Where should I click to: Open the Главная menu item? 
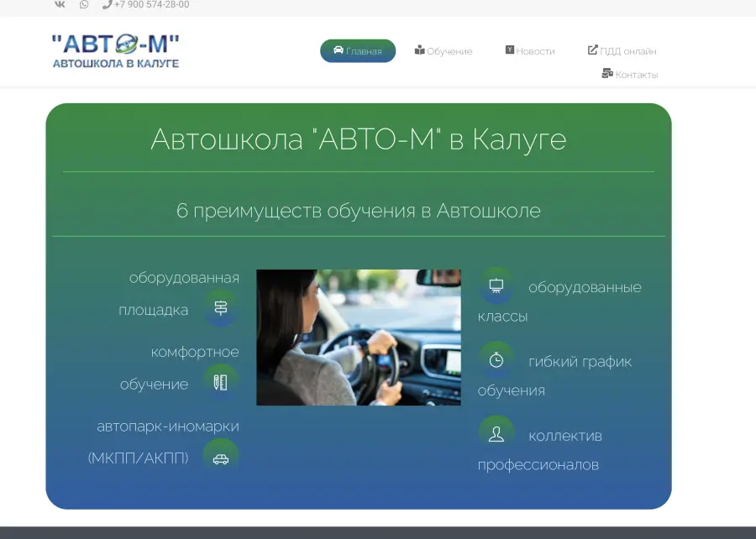pos(358,51)
